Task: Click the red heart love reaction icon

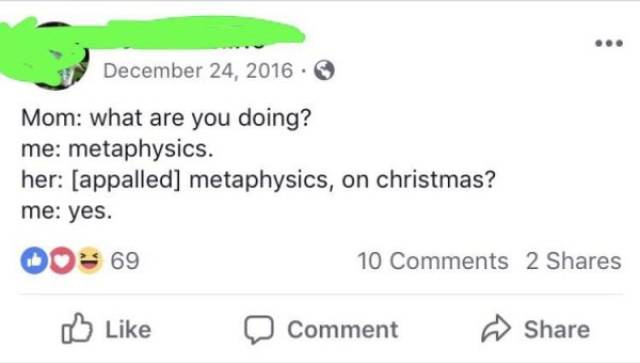Action: coord(62,260)
